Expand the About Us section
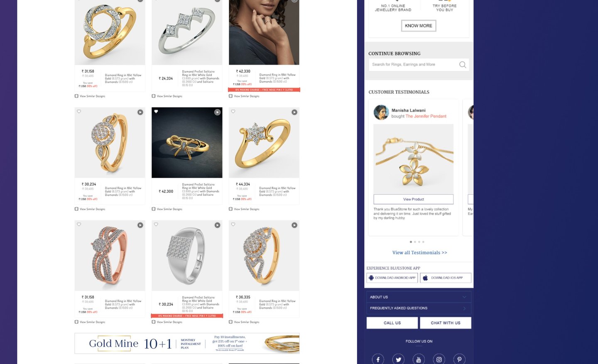Image resolution: width=598 pixels, height=364 pixels. click(x=419, y=297)
